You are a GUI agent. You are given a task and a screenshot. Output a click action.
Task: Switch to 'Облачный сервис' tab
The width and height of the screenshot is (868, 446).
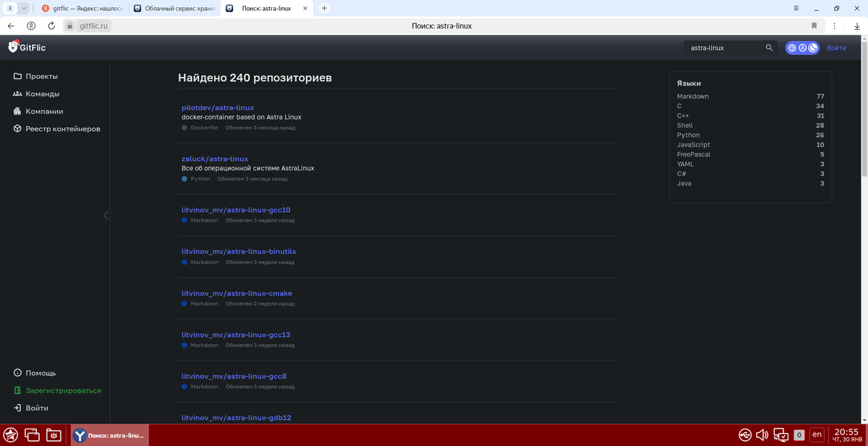[174, 8]
